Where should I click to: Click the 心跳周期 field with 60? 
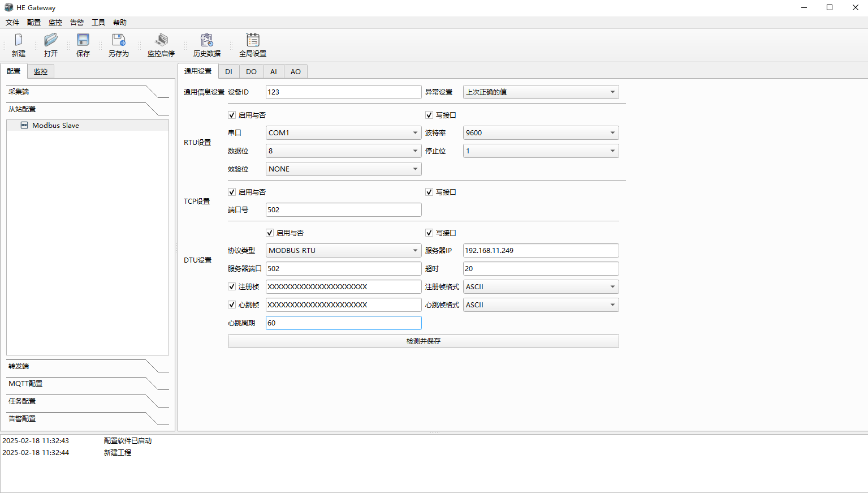[344, 323]
